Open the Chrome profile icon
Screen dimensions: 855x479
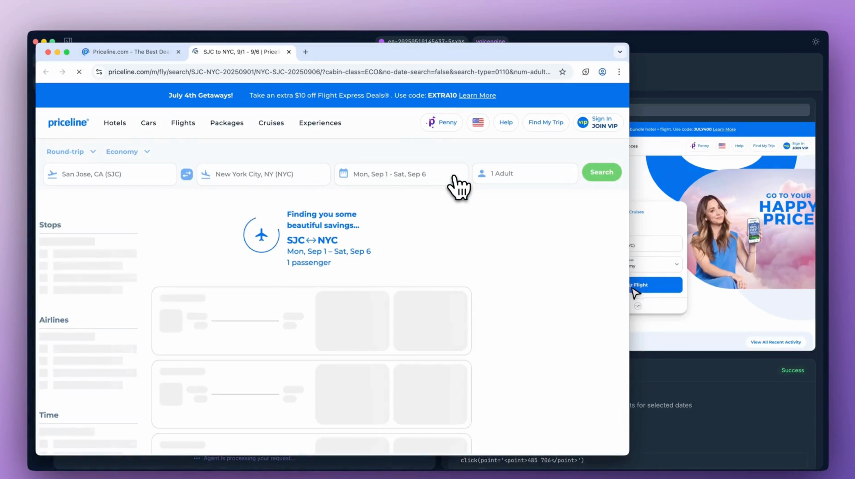(602, 71)
